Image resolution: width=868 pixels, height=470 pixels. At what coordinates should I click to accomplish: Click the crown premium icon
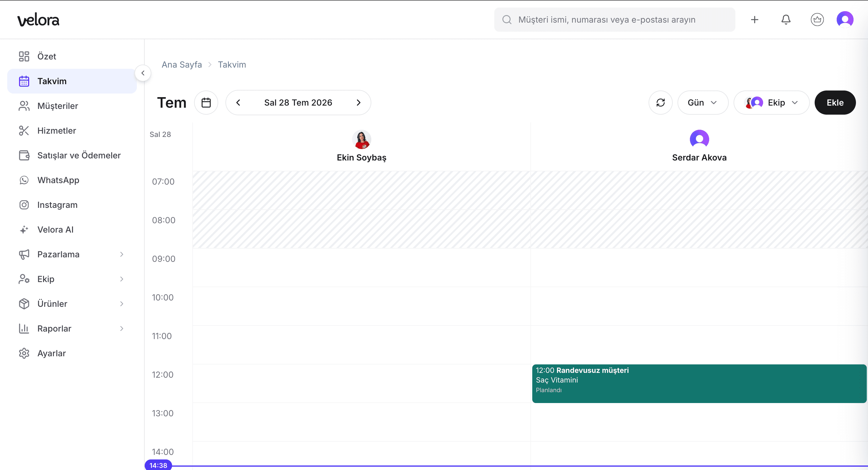(x=817, y=20)
